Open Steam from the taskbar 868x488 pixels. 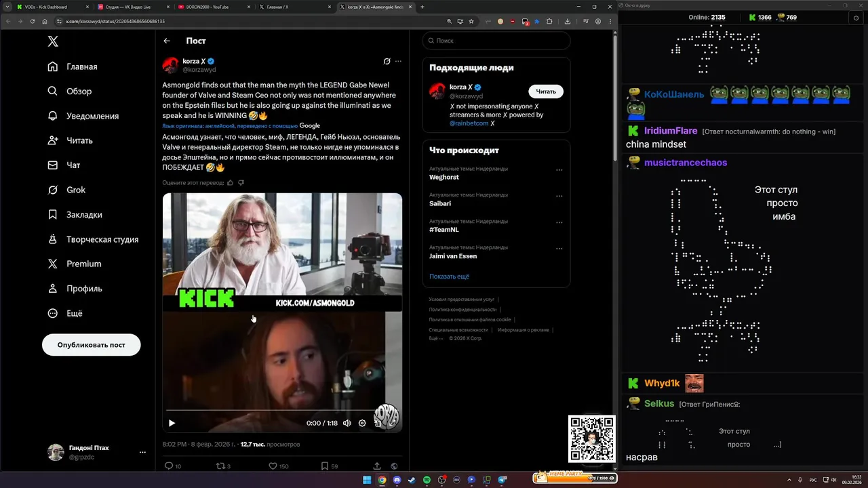[412, 480]
